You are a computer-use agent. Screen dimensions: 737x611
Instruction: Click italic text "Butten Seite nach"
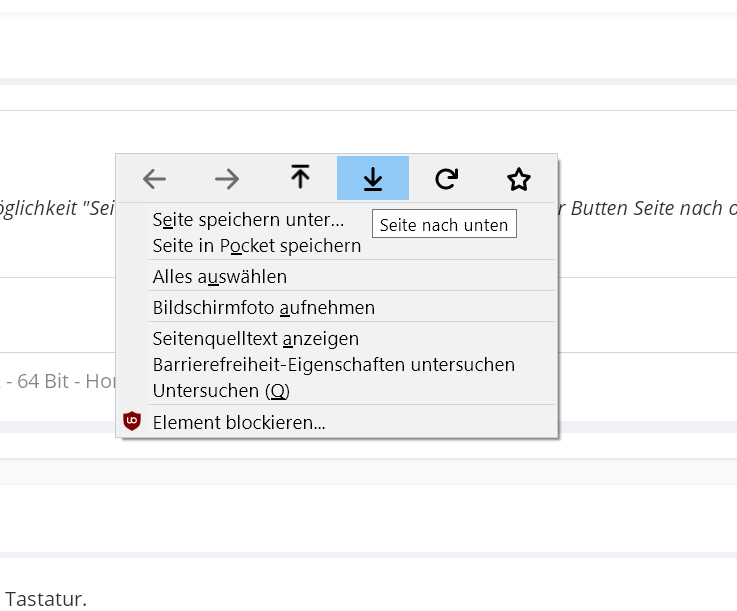[652, 208]
